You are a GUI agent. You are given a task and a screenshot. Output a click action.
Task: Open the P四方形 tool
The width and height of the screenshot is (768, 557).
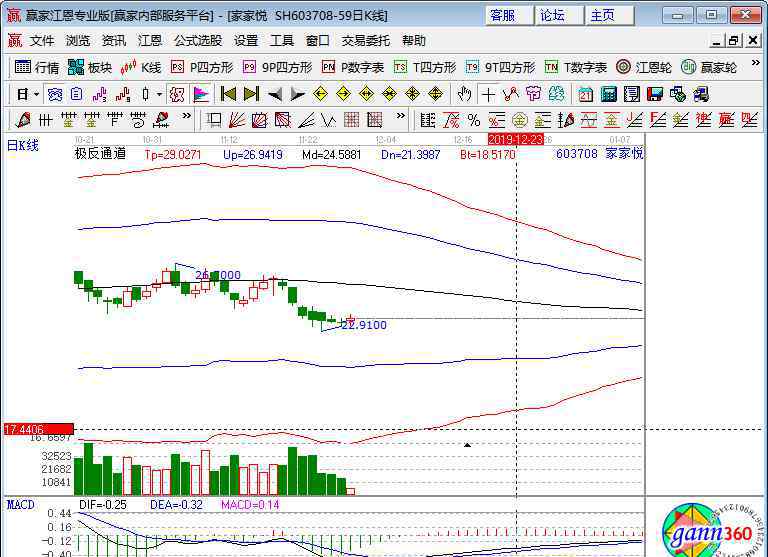tap(201, 67)
